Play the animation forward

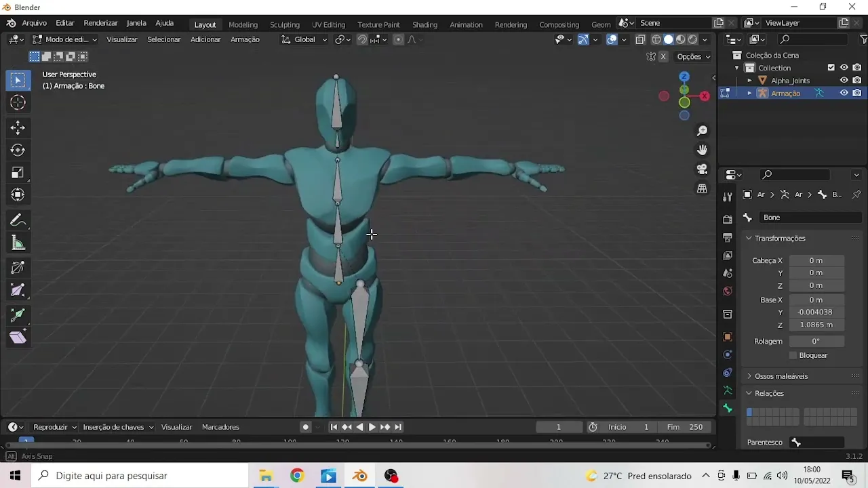372,427
